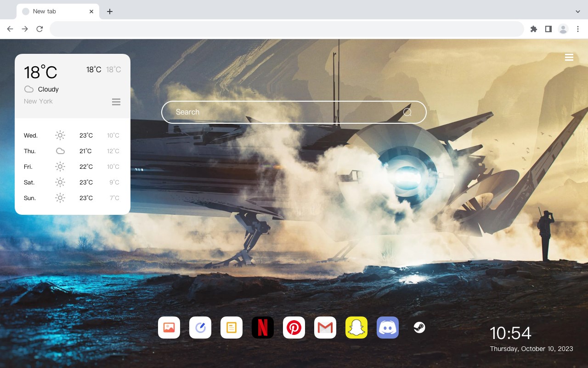Open a new browser tab
The width and height of the screenshot is (588, 368).
point(109,11)
